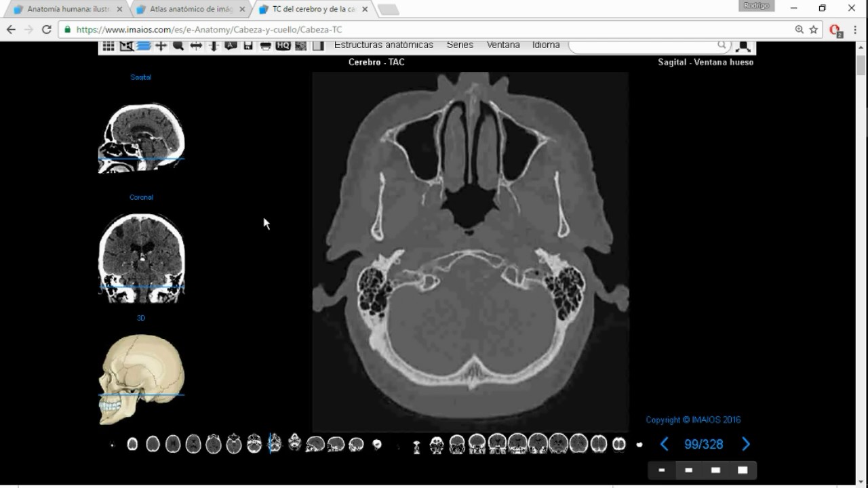Select the largest image size button
This screenshot has width=868, height=488.
[x=743, y=470]
